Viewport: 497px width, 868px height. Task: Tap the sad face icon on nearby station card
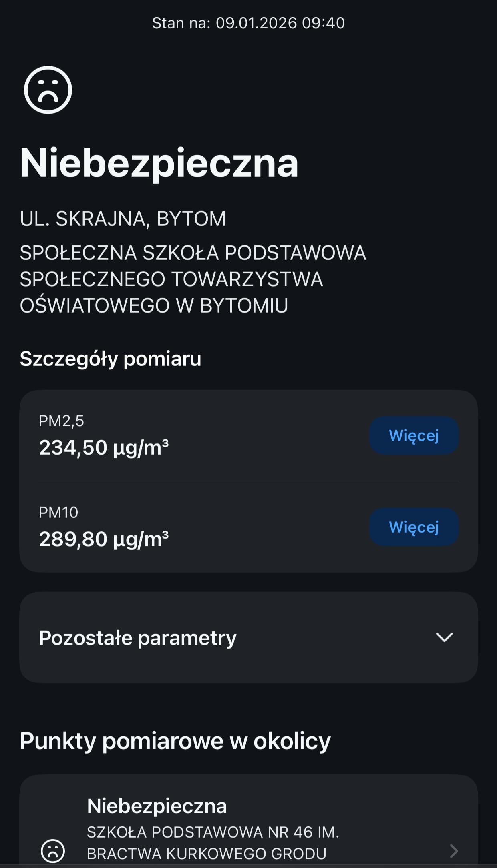coord(53,850)
